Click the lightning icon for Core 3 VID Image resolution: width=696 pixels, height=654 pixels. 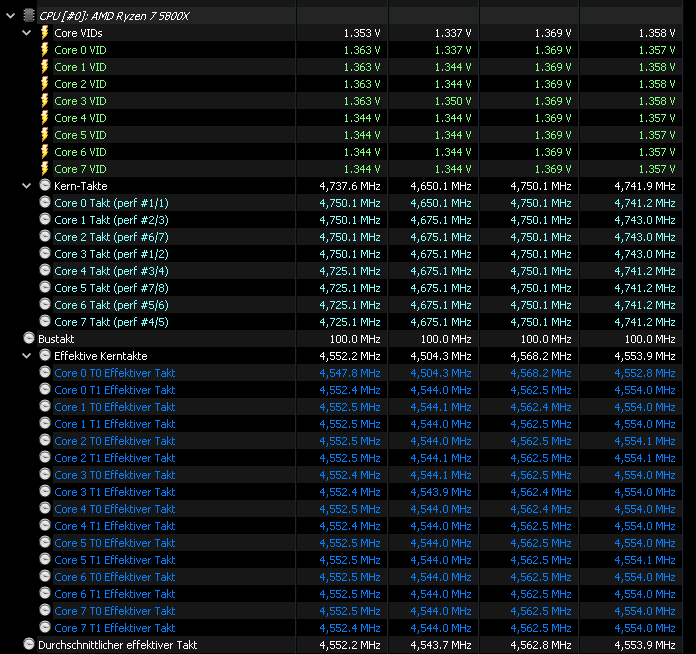pos(44,100)
